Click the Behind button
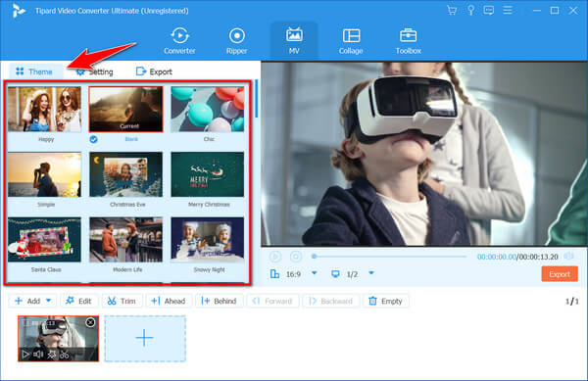 click(x=219, y=301)
